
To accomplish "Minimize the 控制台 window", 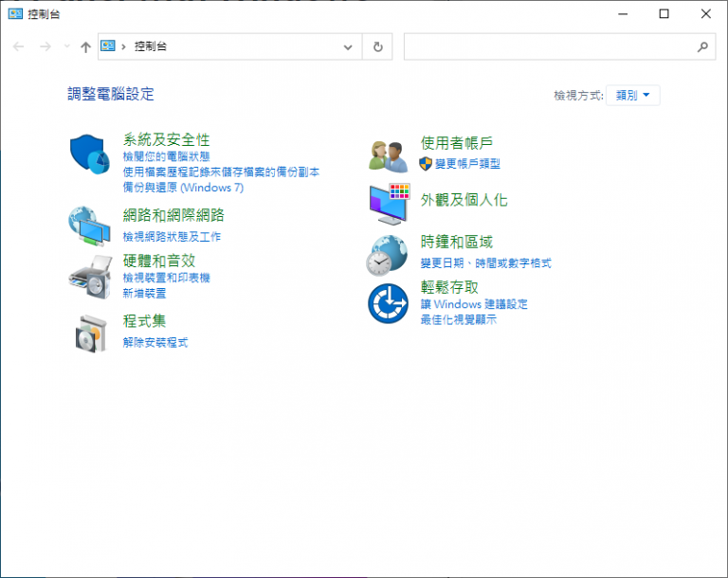I will tap(623, 14).
